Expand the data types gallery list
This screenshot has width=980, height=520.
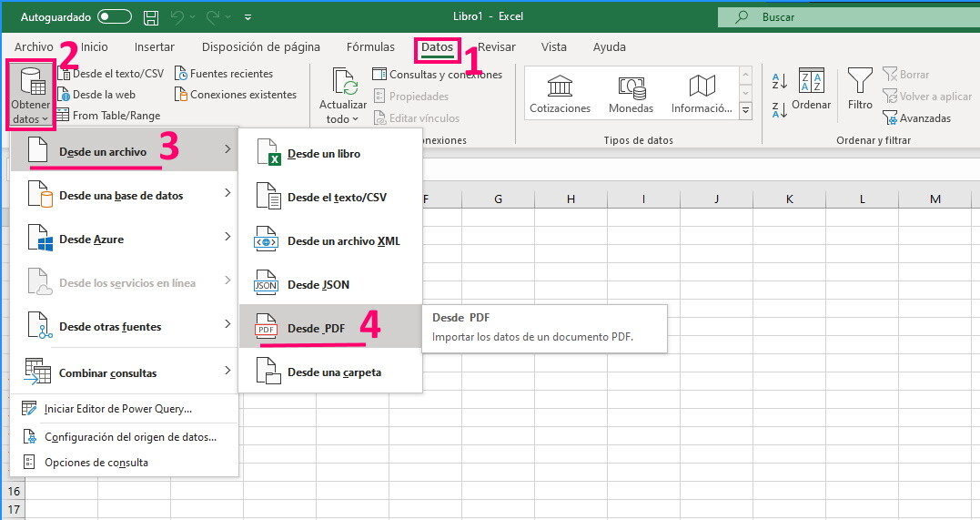coord(745,111)
